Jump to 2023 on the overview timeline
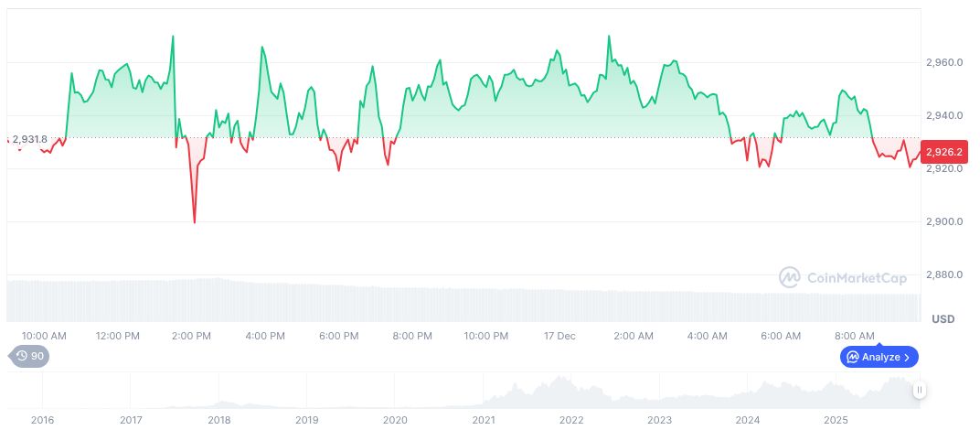980x430 pixels. coord(659,419)
